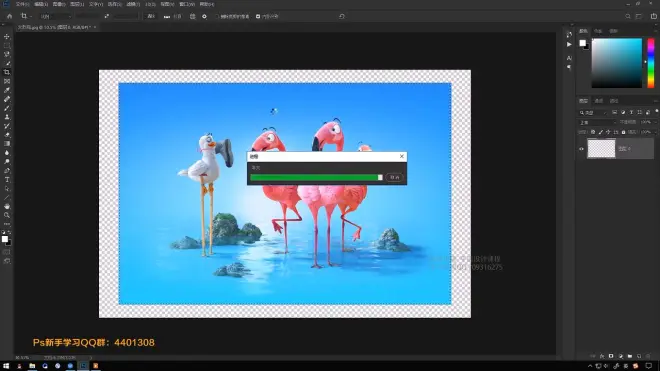Select the Healing Brush tool
This screenshot has width=660, height=371.
click(7, 99)
